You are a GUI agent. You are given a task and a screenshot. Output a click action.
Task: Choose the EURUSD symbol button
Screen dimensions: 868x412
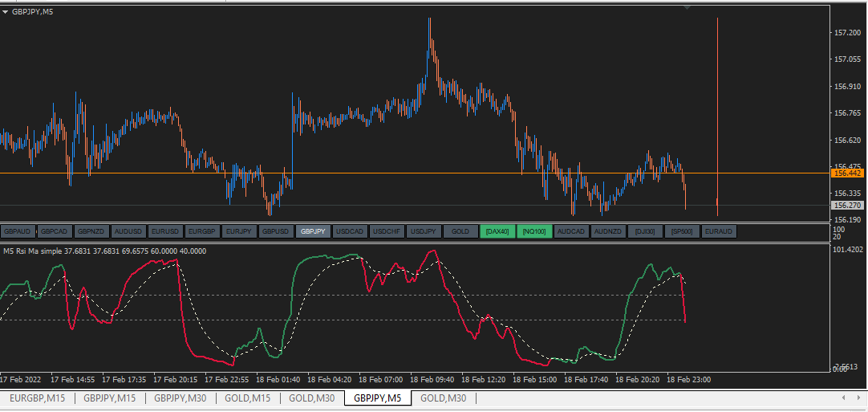click(x=165, y=231)
